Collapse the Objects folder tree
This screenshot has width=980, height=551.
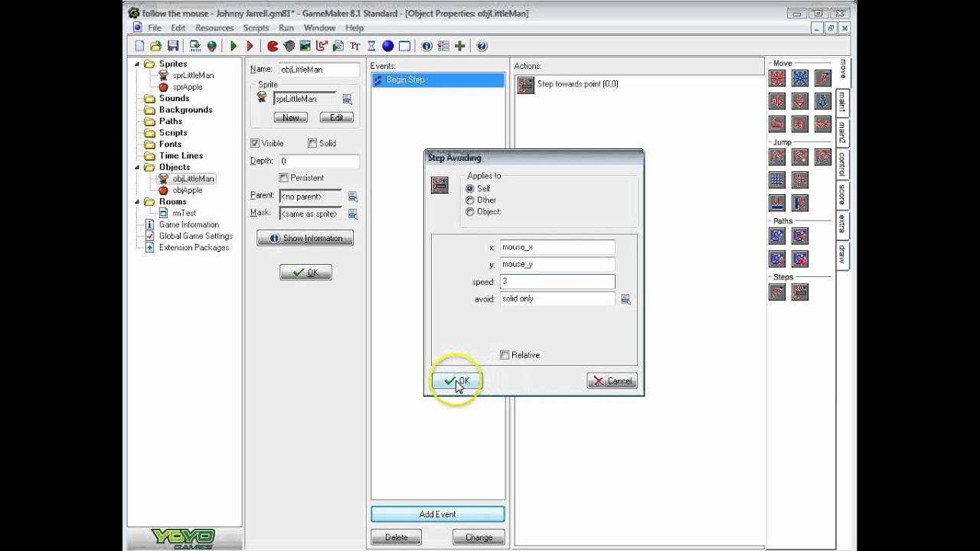[x=138, y=167]
